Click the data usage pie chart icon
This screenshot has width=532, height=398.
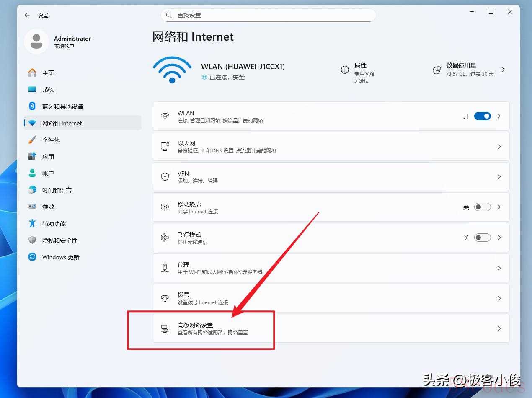click(x=436, y=70)
